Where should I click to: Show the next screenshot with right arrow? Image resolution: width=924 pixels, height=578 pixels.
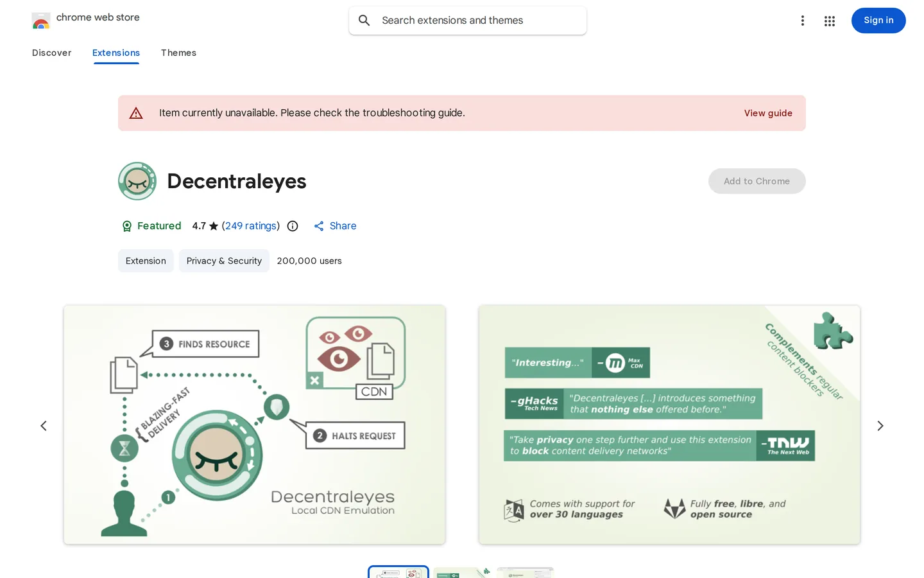pos(880,426)
